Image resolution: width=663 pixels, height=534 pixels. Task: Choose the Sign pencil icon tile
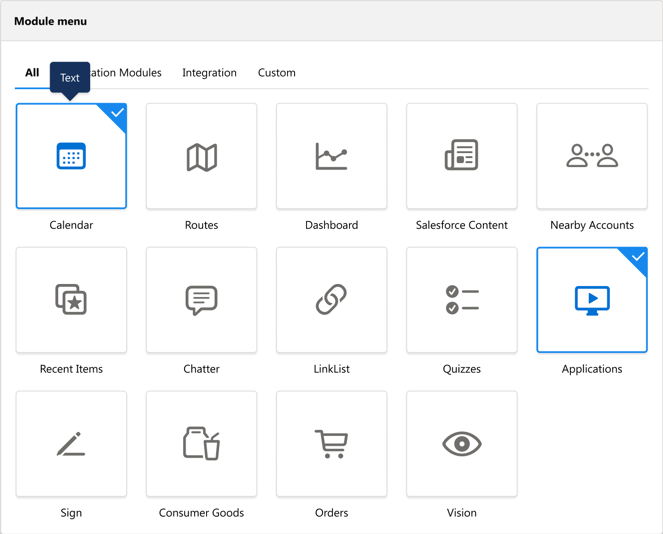tap(71, 444)
